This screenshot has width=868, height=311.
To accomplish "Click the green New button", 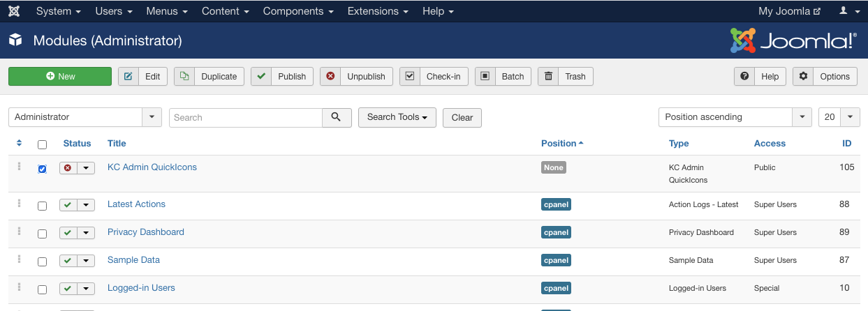I will pos(60,77).
